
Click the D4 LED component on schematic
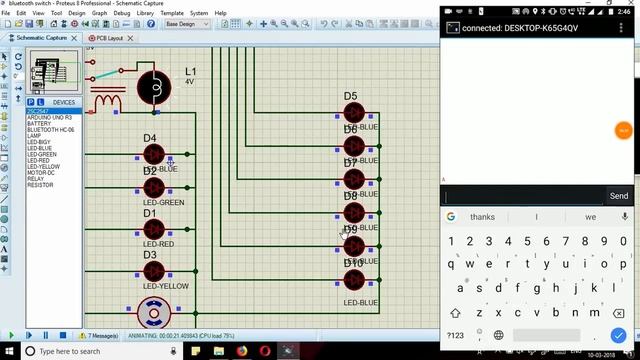(154, 154)
